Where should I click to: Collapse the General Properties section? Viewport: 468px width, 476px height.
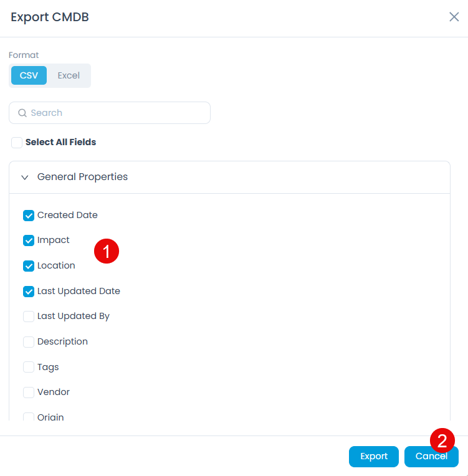pyautogui.click(x=25, y=177)
